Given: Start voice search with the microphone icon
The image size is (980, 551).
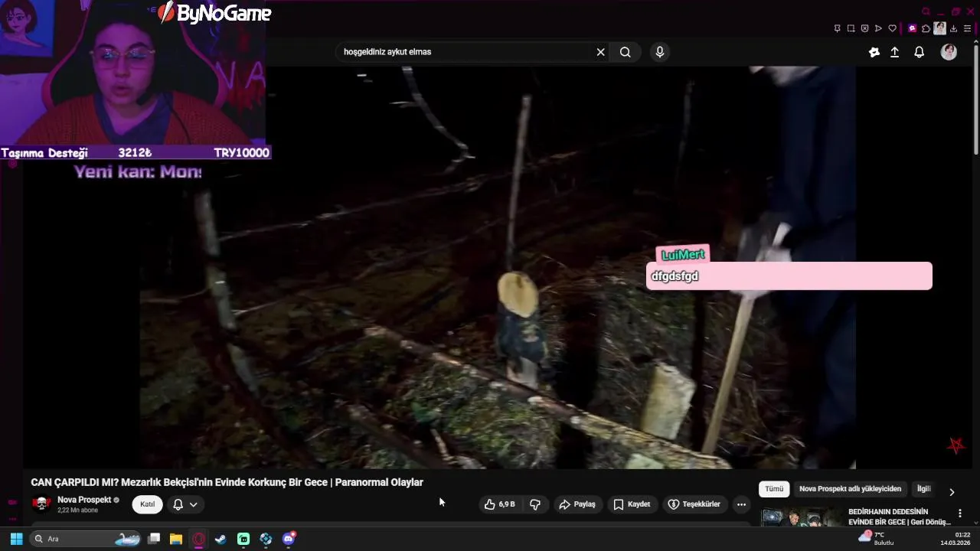Looking at the screenshot, I should [660, 52].
